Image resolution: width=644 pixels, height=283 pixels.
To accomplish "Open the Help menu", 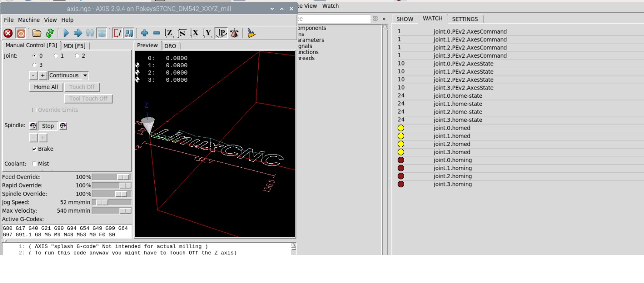I will tap(67, 20).
